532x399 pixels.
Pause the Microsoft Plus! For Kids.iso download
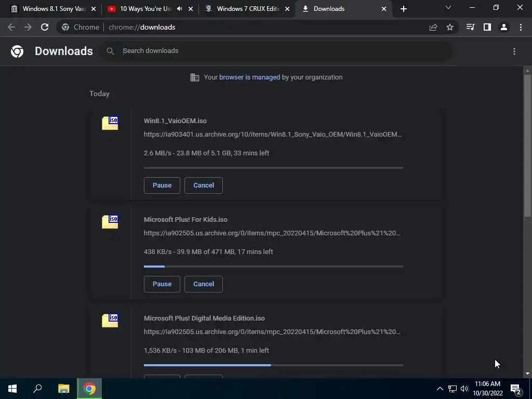[x=162, y=284]
